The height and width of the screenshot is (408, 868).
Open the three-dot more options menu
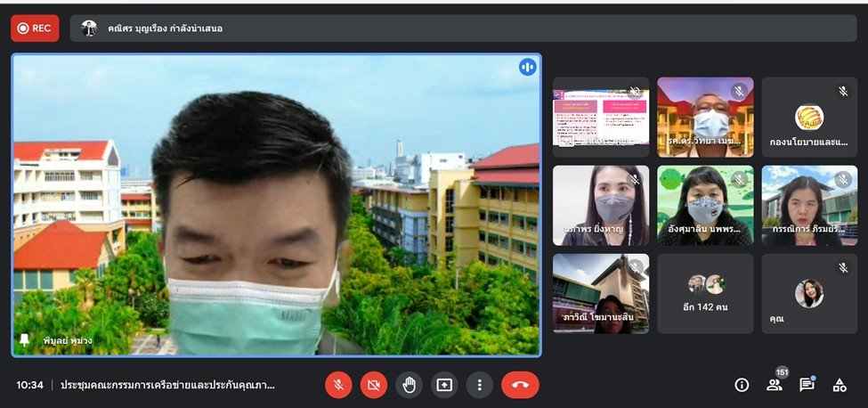pos(479,385)
